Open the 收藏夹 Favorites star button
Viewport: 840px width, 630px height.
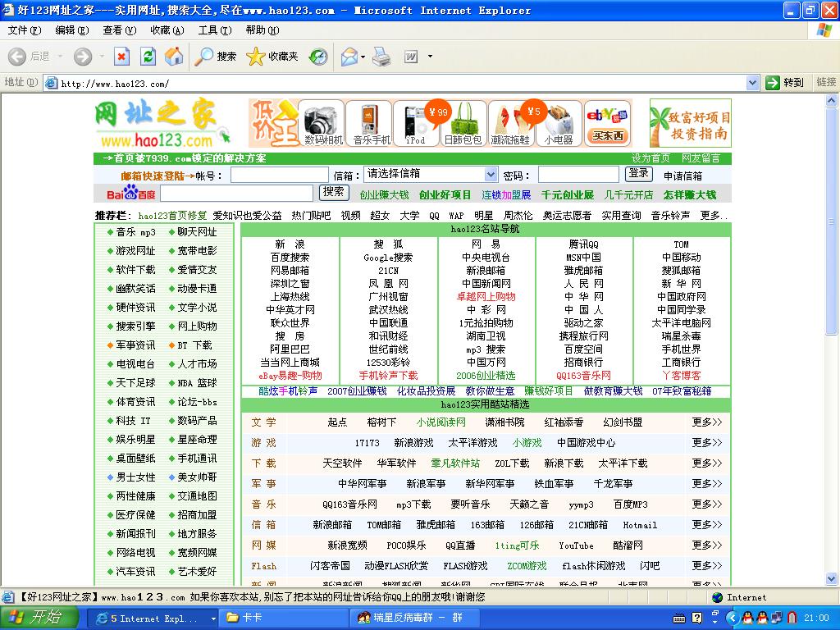[x=272, y=57]
